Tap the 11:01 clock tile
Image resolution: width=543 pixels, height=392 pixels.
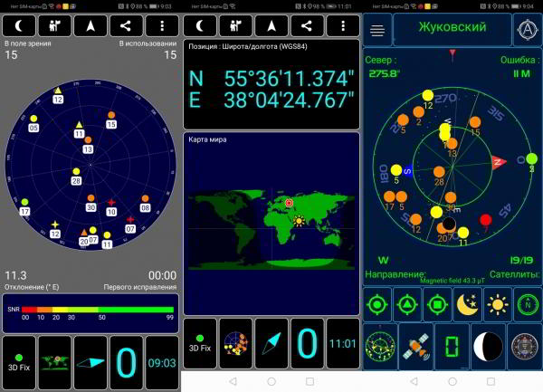click(x=343, y=343)
